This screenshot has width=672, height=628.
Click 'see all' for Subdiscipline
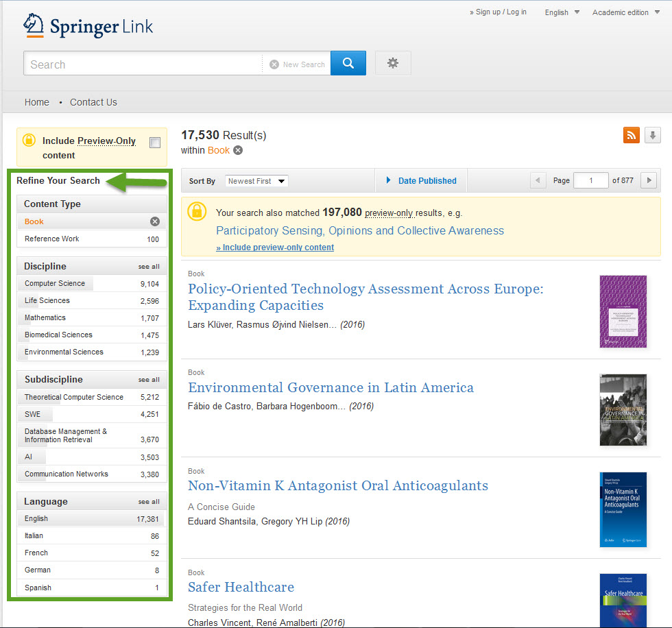point(149,380)
